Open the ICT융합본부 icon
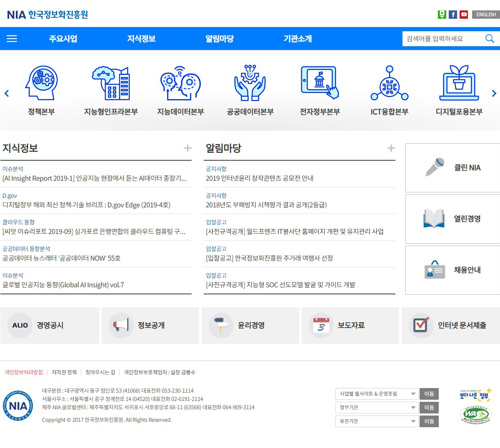 (389, 83)
